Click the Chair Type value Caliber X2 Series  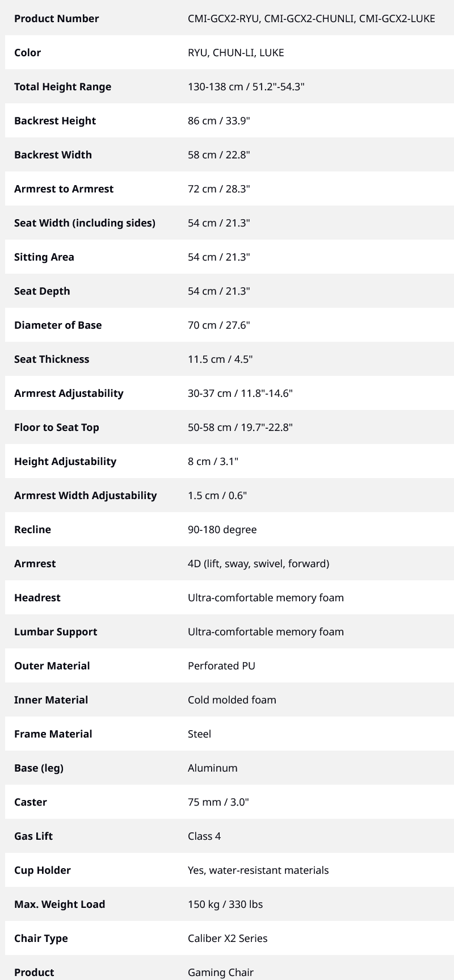(x=228, y=939)
